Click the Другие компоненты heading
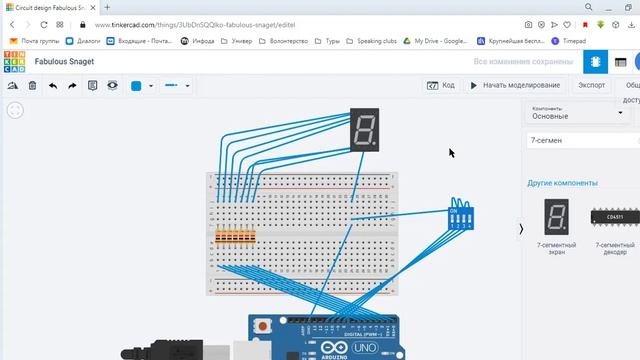The image size is (640, 360). [562, 183]
